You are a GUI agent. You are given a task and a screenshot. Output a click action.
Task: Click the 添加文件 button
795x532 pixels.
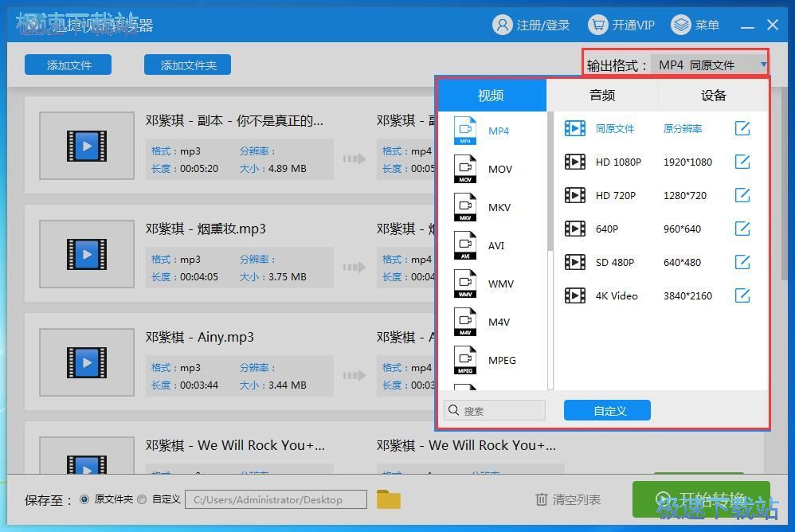[68, 65]
